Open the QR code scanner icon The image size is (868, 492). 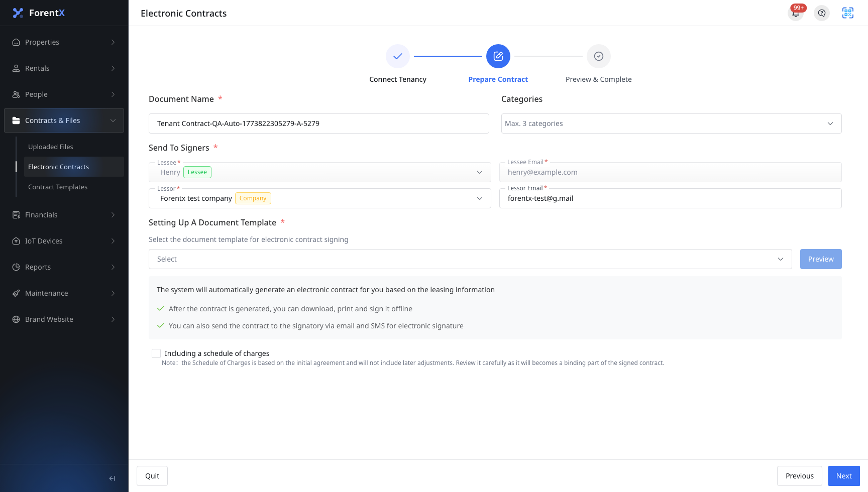click(848, 13)
